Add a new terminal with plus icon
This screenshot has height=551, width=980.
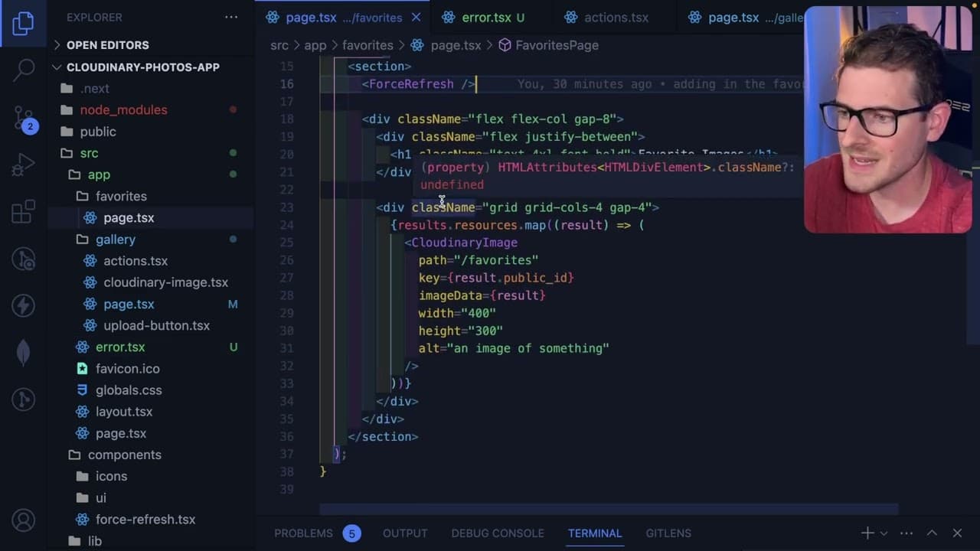[x=867, y=533]
